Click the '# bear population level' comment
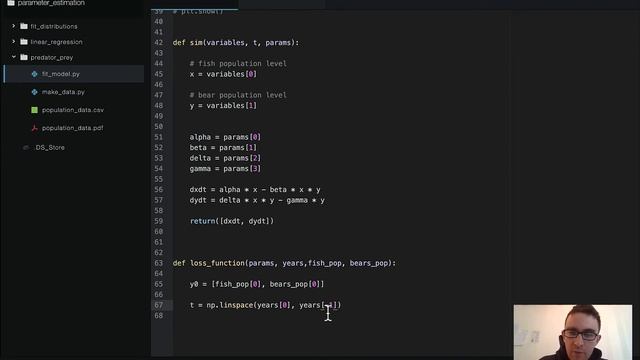 [x=238, y=95]
